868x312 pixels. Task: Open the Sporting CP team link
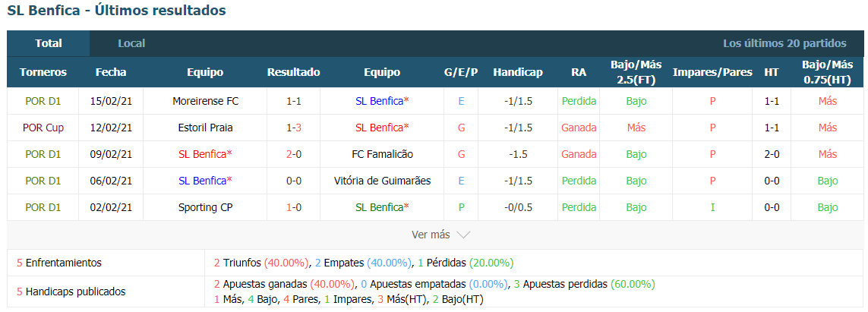click(x=205, y=207)
